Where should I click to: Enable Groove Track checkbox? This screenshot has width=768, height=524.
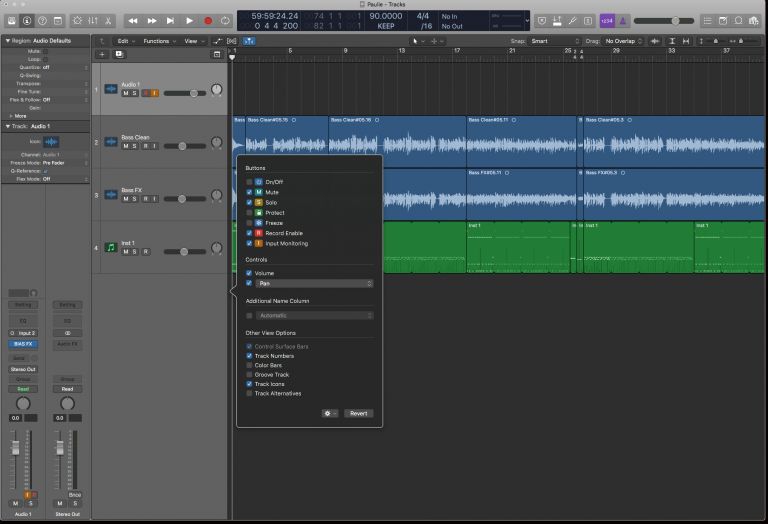point(249,374)
